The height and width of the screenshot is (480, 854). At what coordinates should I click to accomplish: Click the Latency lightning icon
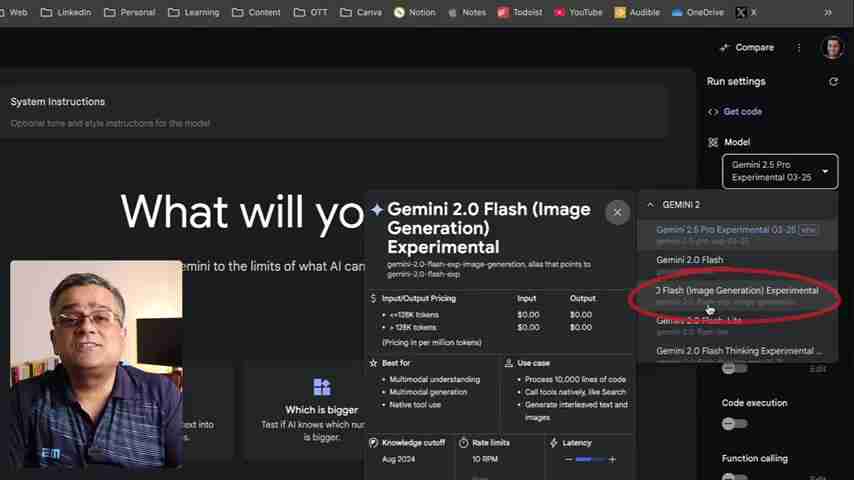click(x=554, y=443)
